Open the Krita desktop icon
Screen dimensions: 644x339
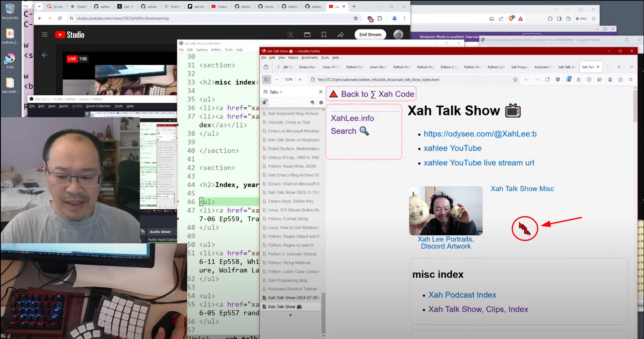click(x=10, y=61)
